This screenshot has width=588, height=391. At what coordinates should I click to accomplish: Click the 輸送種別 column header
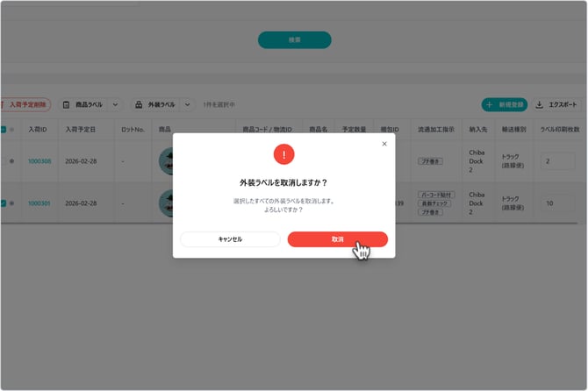click(514, 130)
